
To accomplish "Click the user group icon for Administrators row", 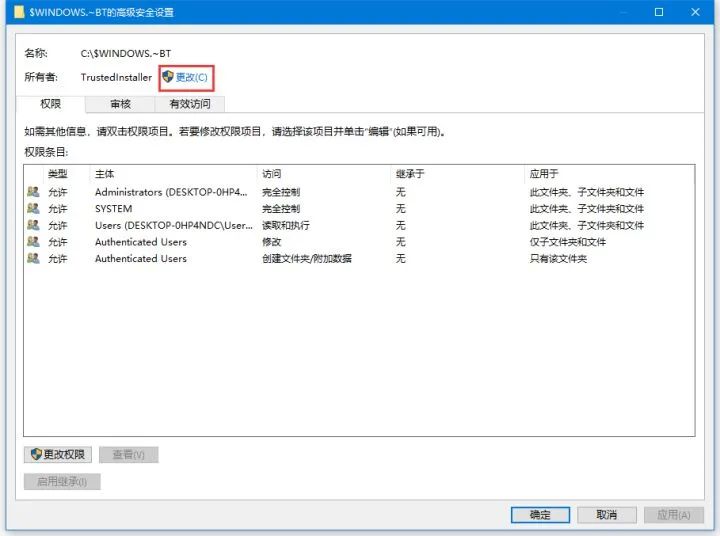I will point(33,192).
